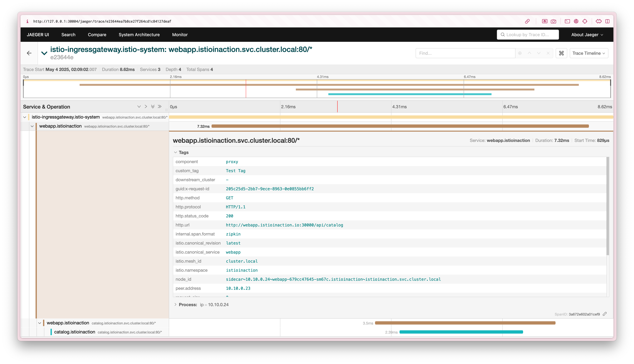Copy span deep link icon
Image resolution: width=634 pixels, height=364 pixels.
[605, 314]
